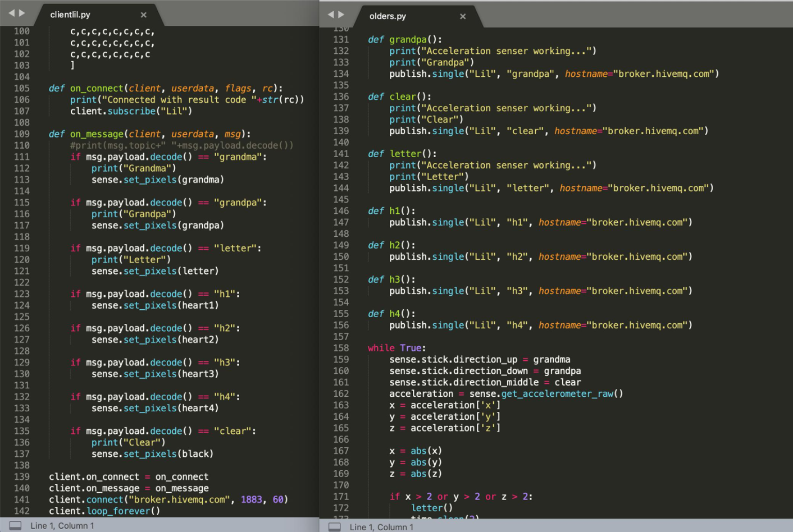Select the olders.py tab

coord(388,16)
